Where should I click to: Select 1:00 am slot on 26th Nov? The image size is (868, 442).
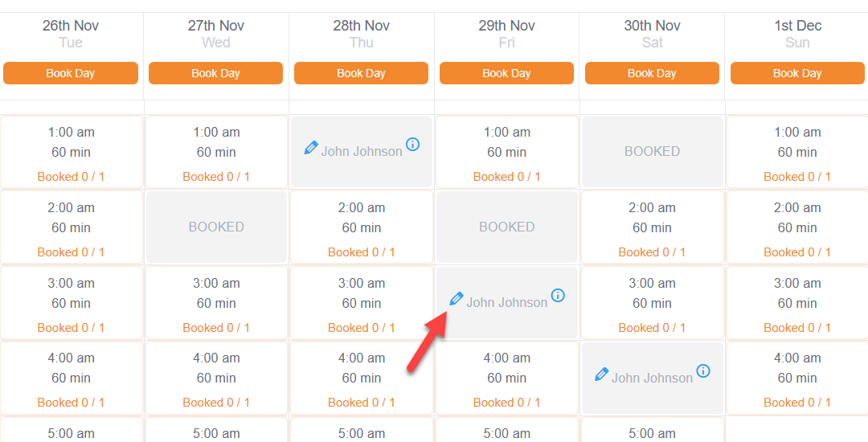point(72,152)
